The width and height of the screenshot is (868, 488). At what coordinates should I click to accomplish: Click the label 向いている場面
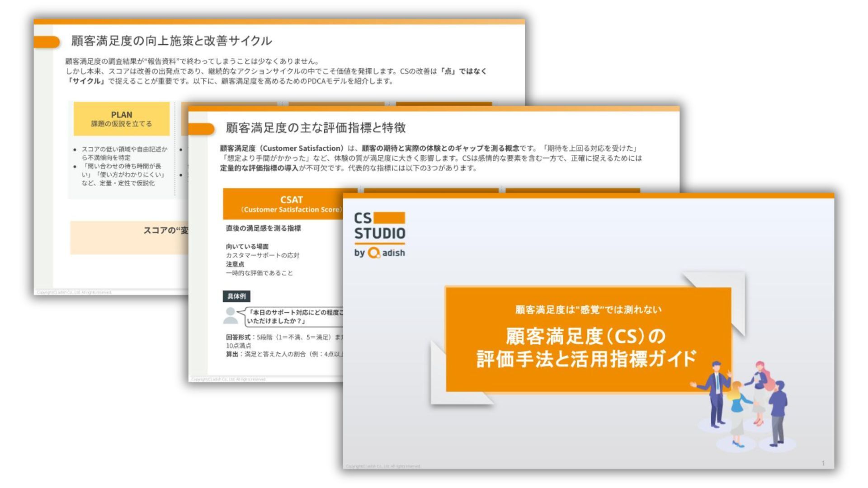247,246
